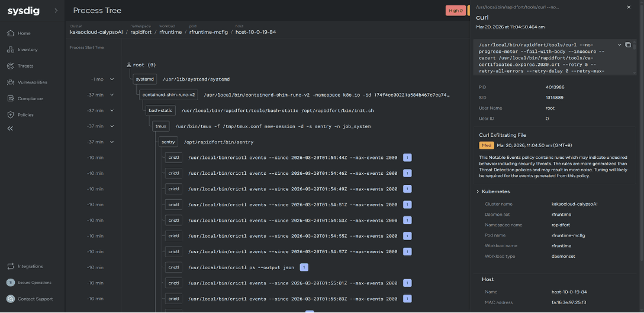The image size is (644, 313).
Task: Click rapidfort namespace breadcrumb
Action: 142,32
